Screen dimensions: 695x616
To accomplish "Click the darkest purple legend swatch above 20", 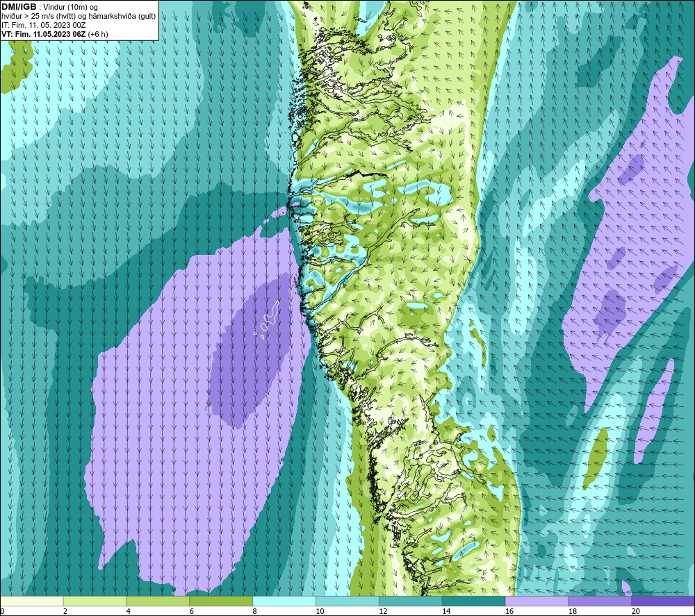I will (663, 601).
